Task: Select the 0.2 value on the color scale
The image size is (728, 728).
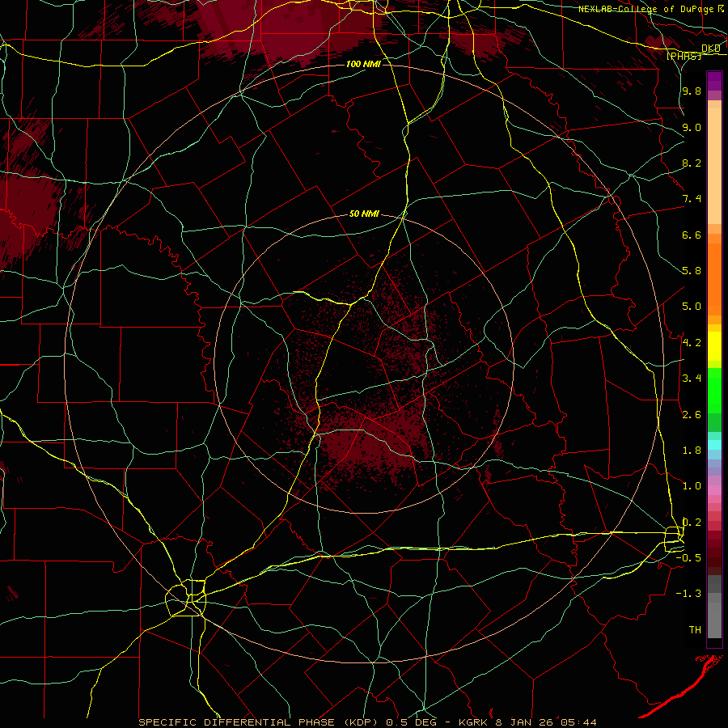Action: (692, 523)
